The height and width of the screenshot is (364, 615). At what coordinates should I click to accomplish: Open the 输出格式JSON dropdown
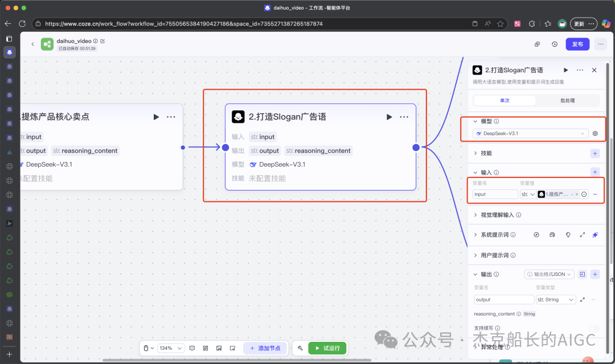tap(549, 274)
